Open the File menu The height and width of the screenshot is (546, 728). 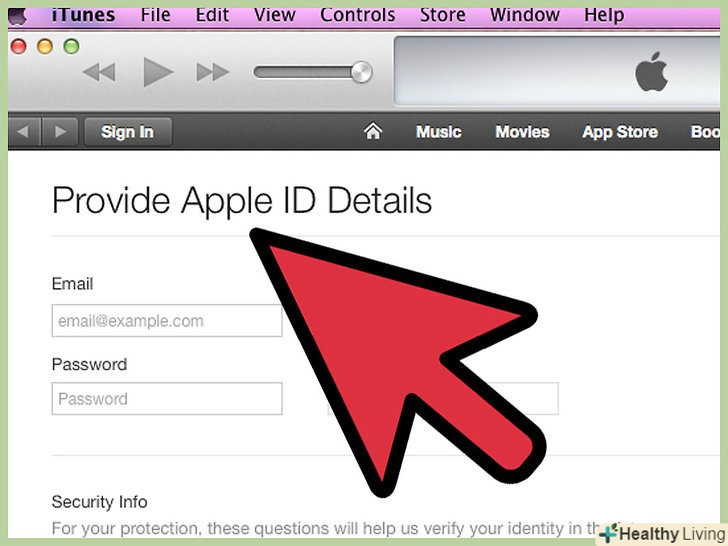click(x=156, y=15)
